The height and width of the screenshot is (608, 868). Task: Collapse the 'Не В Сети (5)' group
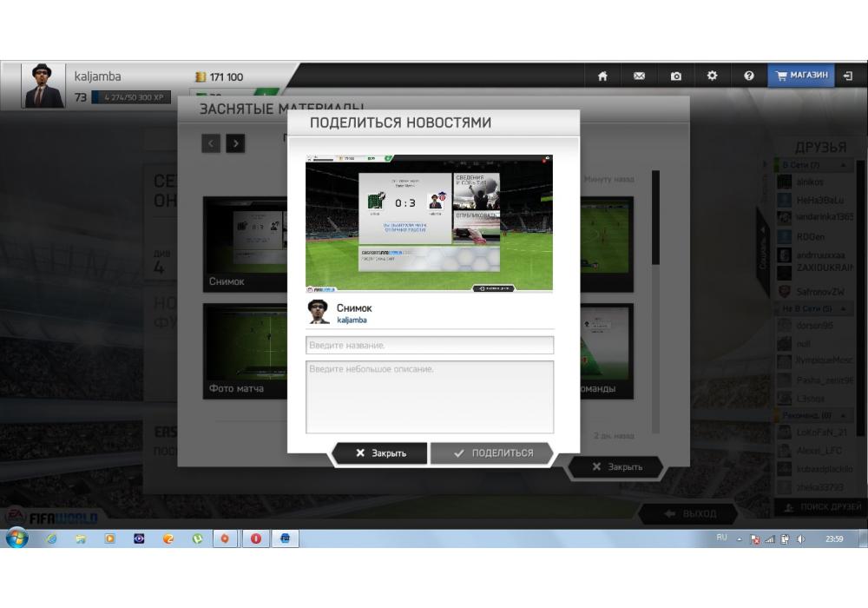843,308
